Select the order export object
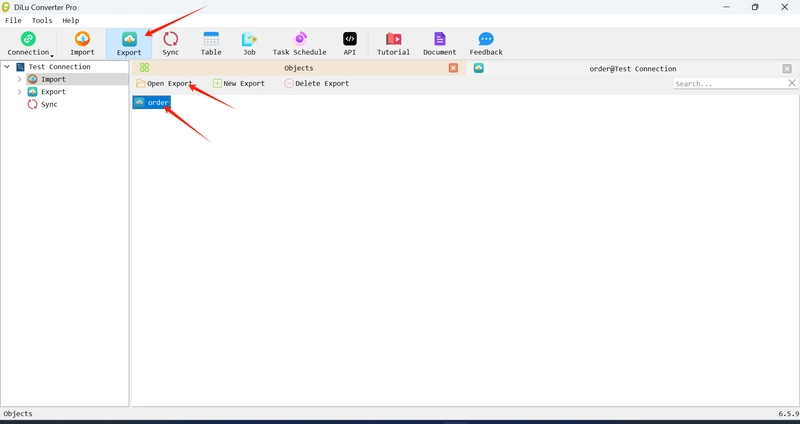The width and height of the screenshot is (800, 424). pos(152,103)
